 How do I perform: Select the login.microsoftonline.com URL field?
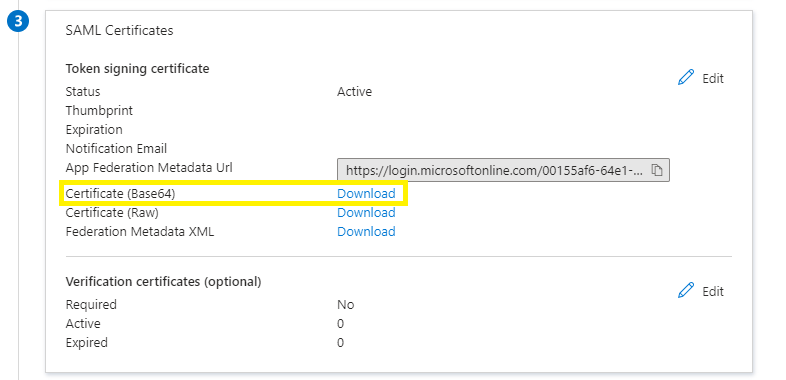click(x=503, y=170)
